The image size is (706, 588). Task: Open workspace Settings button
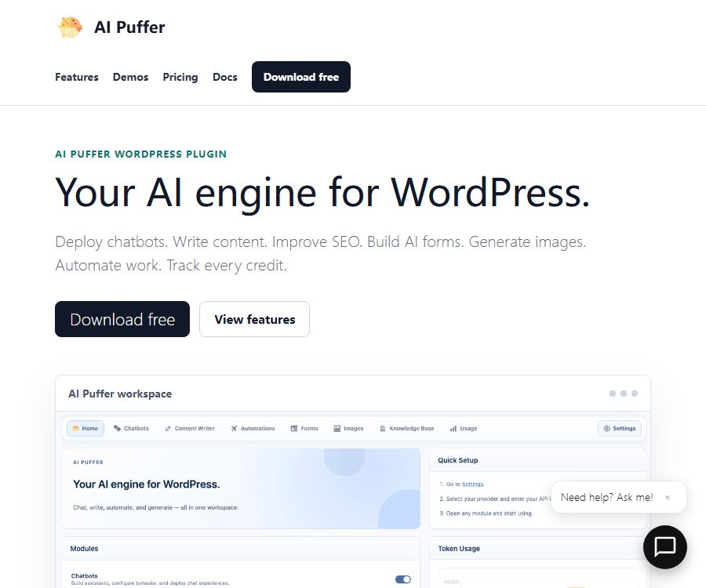(x=620, y=428)
